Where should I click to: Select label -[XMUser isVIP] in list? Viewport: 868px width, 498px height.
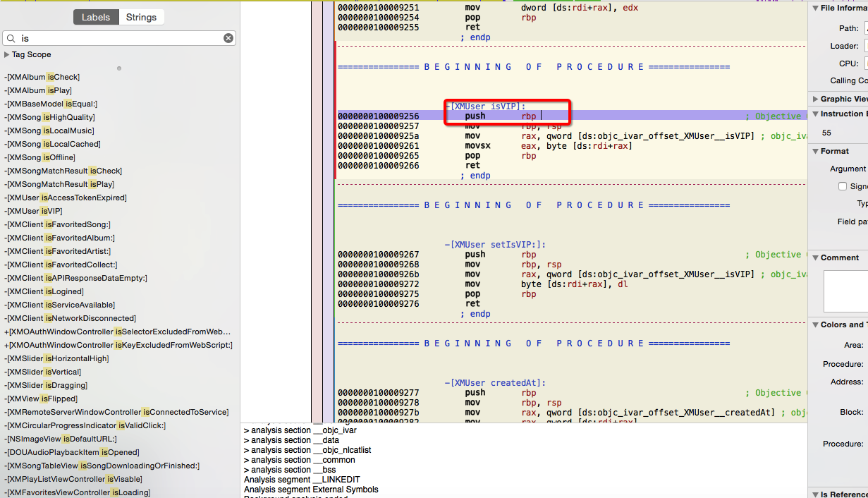click(33, 211)
